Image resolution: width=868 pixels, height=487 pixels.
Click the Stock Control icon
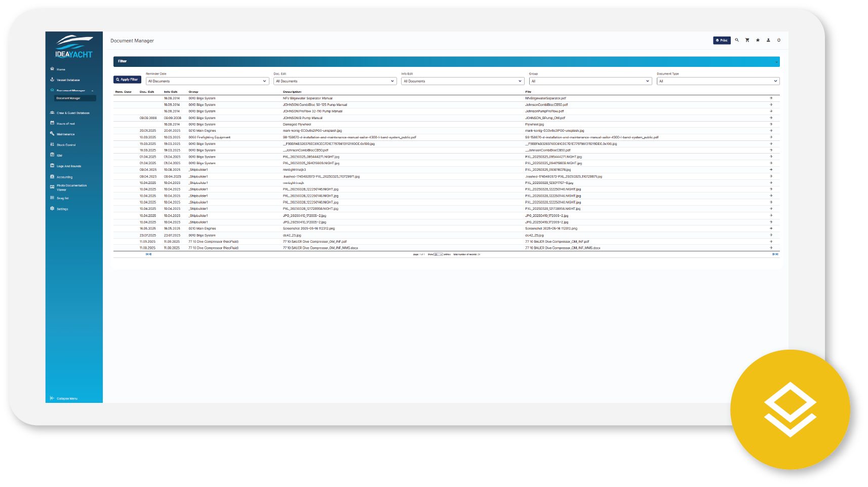click(x=52, y=144)
